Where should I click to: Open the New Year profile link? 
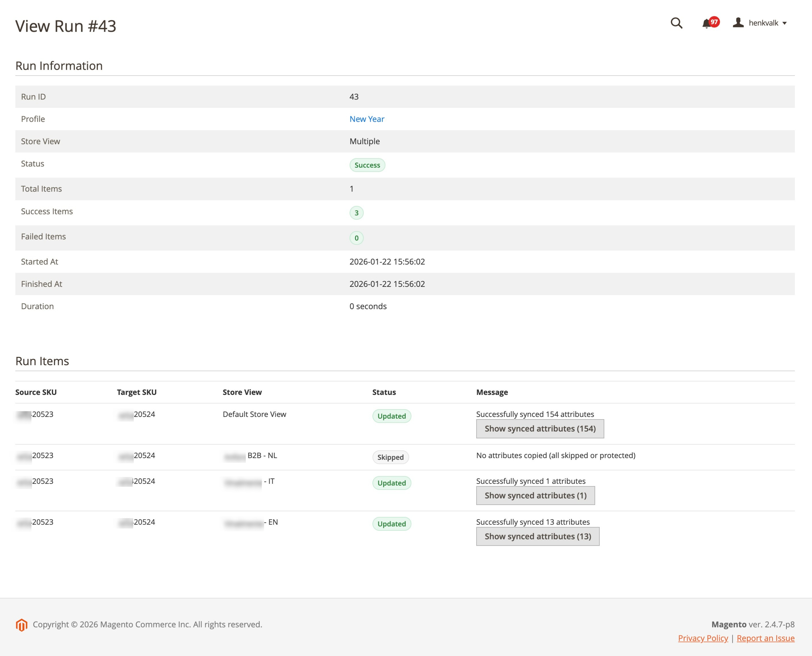pos(366,119)
